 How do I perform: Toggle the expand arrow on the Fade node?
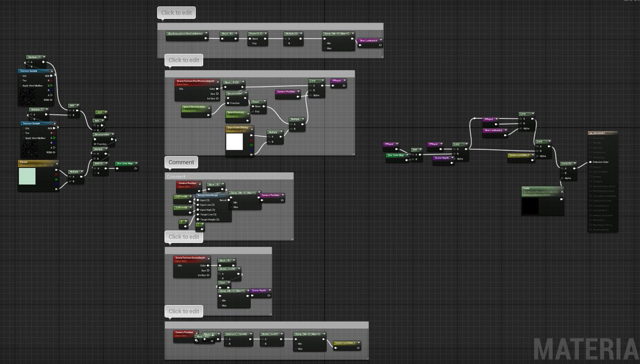(562, 192)
